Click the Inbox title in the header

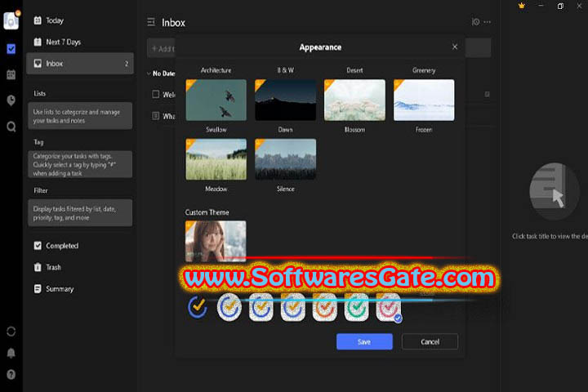(x=173, y=23)
